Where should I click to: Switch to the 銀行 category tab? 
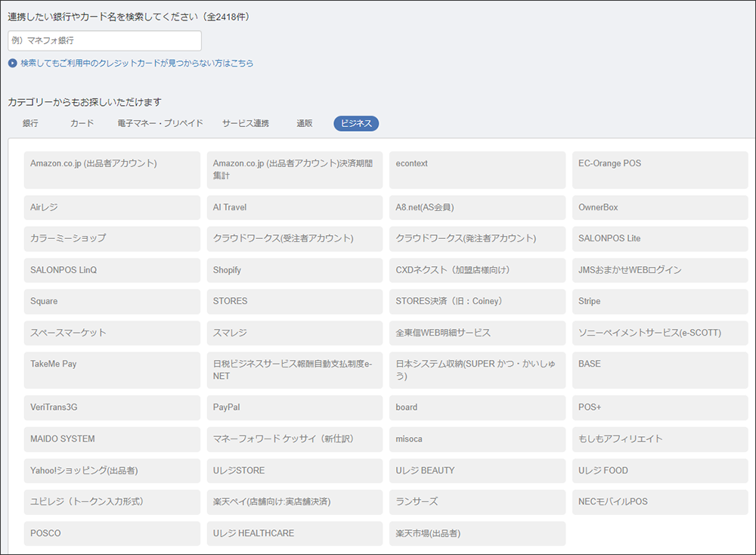click(x=30, y=123)
